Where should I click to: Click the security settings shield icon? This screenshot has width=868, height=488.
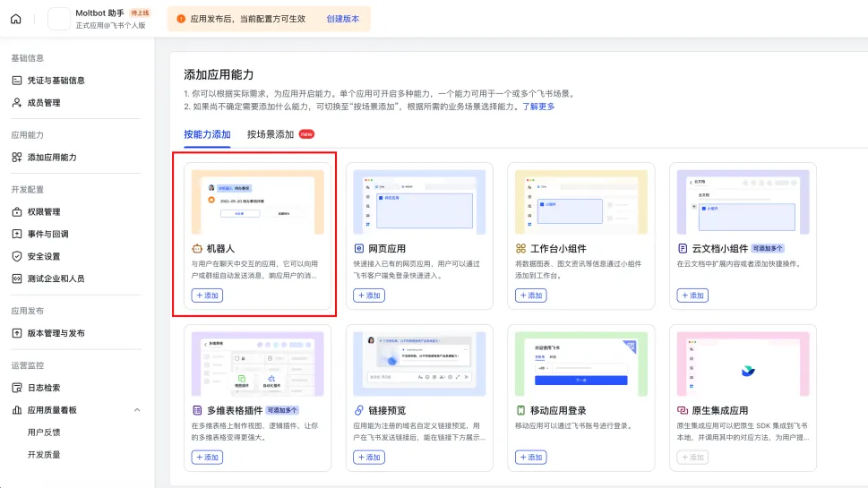pyautogui.click(x=17, y=256)
